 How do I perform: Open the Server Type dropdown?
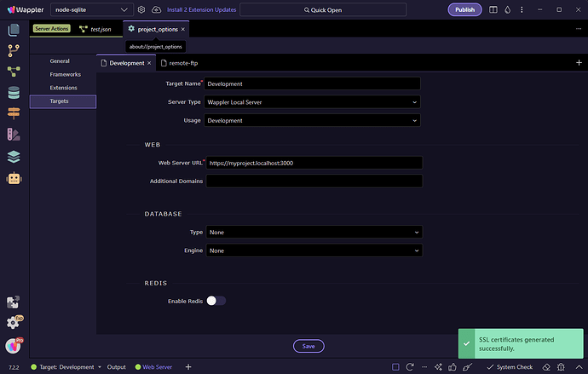[313, 102]
